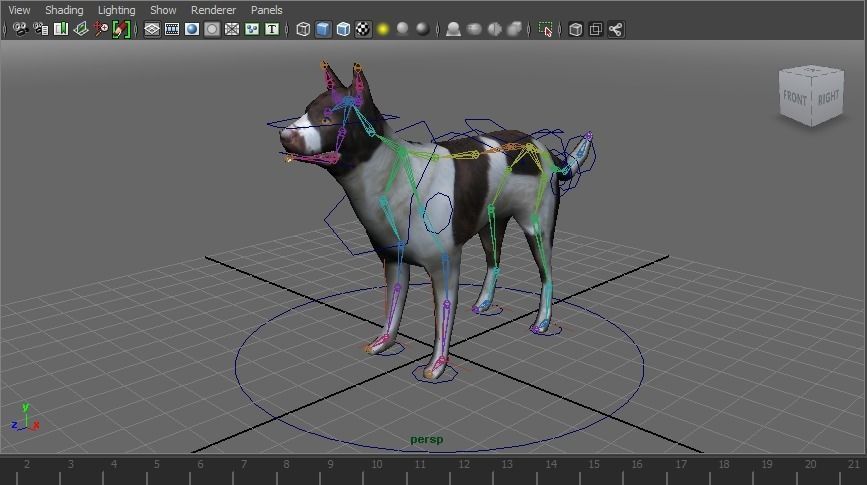Jump to frame 10 on the timeline
Viewport: 867px width, 485px height.
coord(377,464)
